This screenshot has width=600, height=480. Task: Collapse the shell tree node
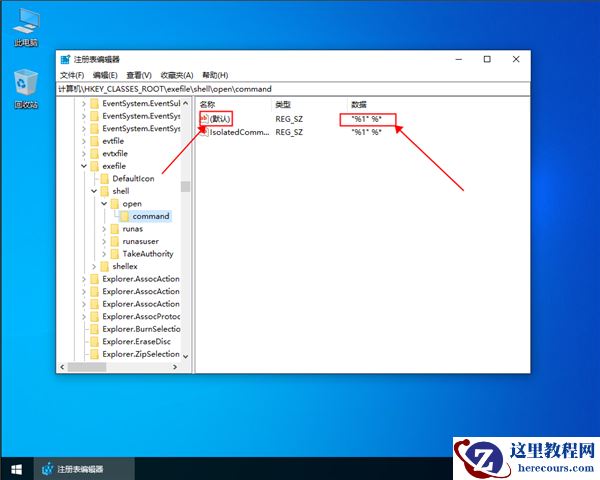click(94, 191)
